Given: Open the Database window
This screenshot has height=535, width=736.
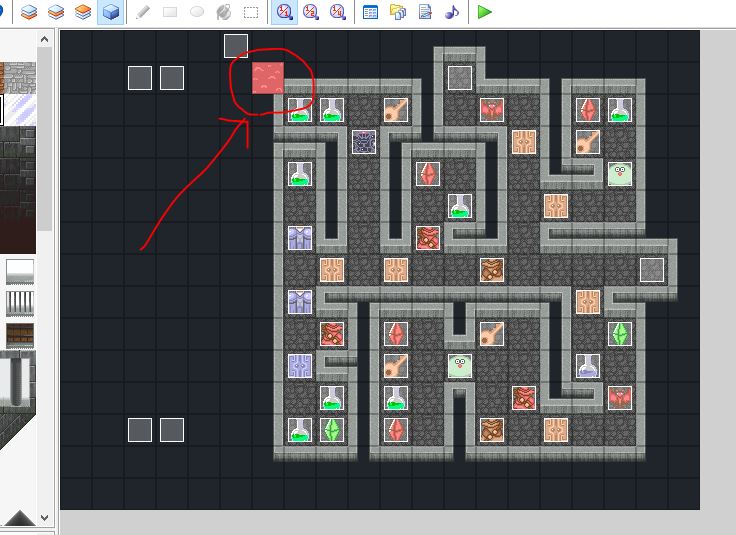Looking at the screenshot, I should pyautogui.click(x=371, y=12).
